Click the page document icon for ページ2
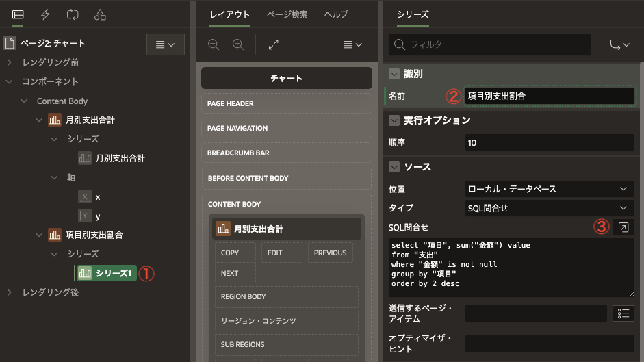Viewport: 644px width, 362px height. (x=10, y=43)
